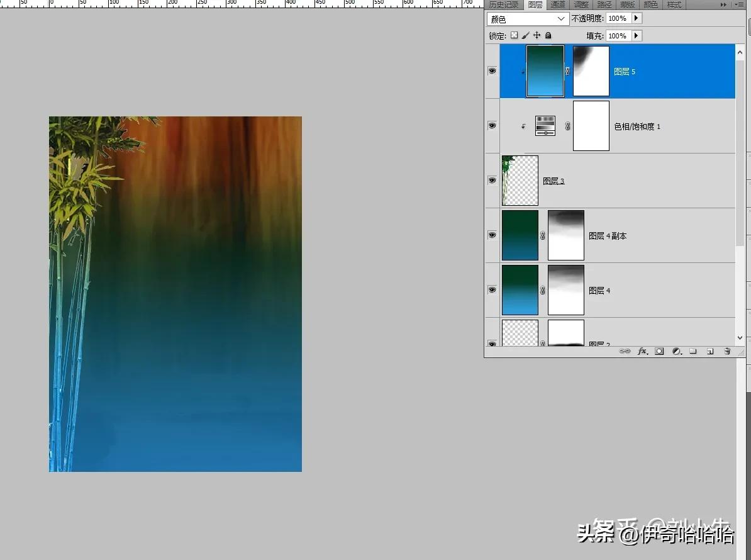Click the link layers icon

tap(625, 351)
